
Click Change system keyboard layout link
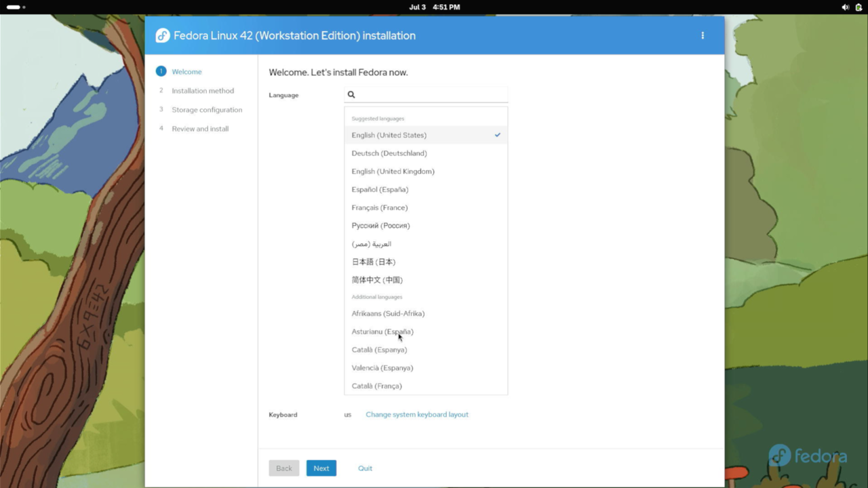[417, 414]
